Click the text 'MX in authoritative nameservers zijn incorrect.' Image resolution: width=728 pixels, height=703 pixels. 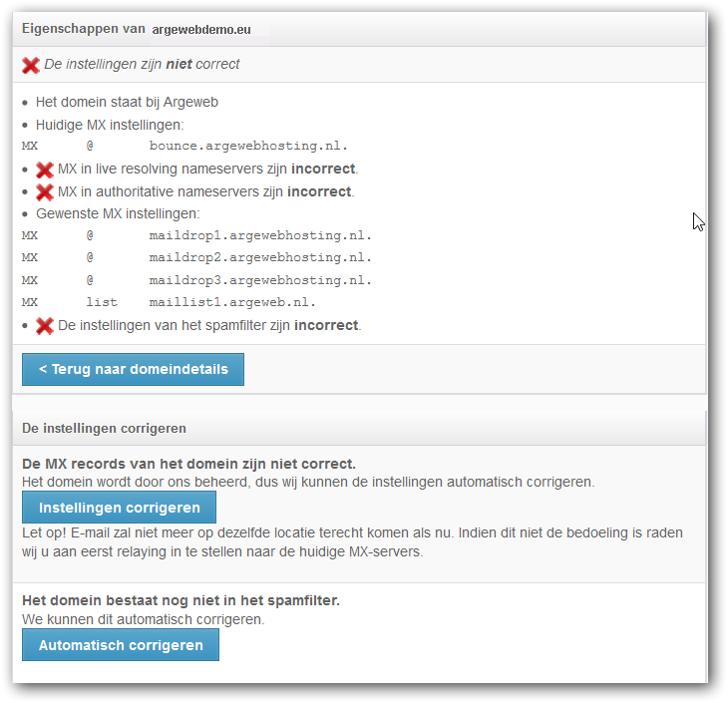coord(206,191)
